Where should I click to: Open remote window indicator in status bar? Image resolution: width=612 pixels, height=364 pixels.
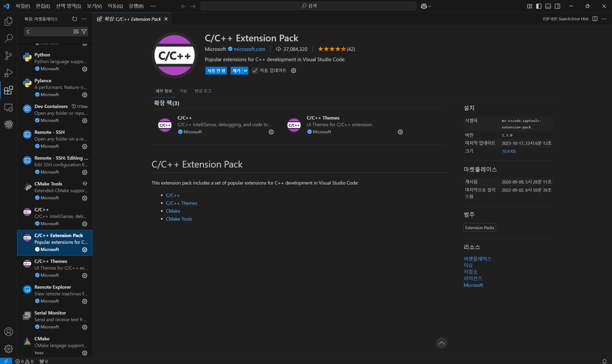tap(6, 361)
